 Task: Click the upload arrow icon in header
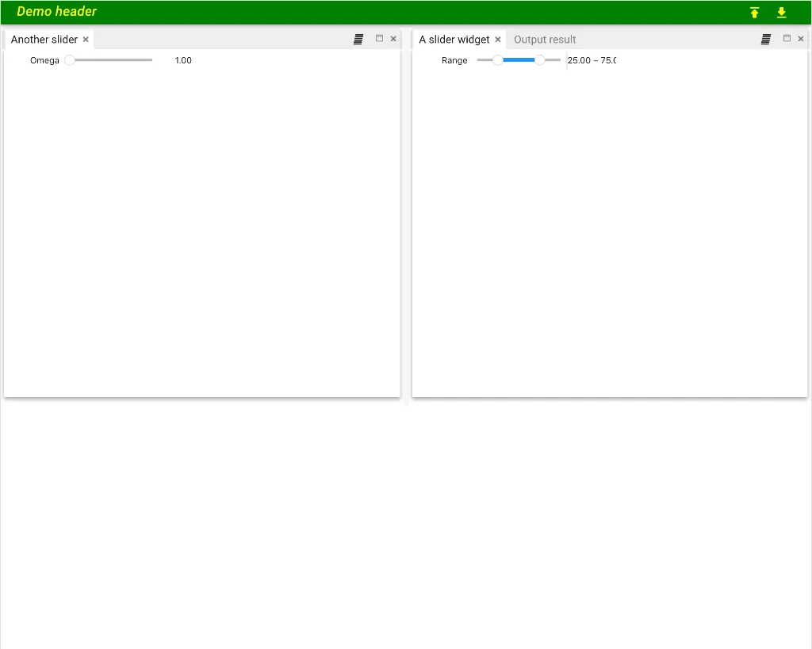(754, 13)
